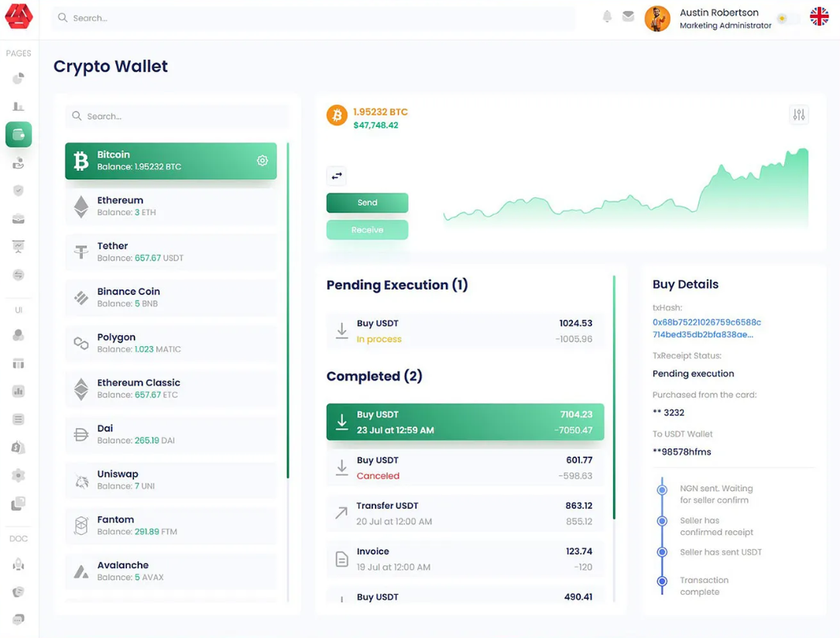Open the Transfer USDT 863.12 transaction
The width and height of the screenshot is (840, 638).
pos(465,513)
